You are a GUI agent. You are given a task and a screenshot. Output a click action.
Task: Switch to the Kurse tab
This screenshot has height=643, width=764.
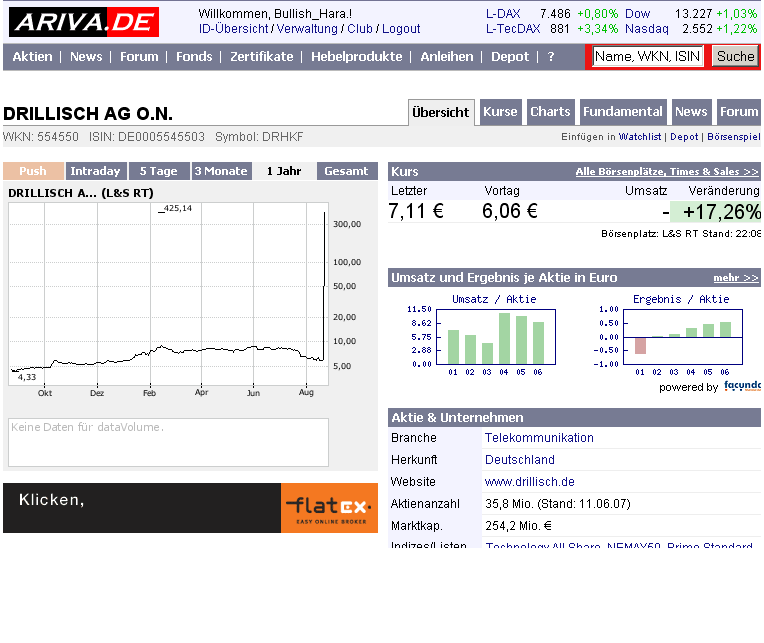(500, 112)
